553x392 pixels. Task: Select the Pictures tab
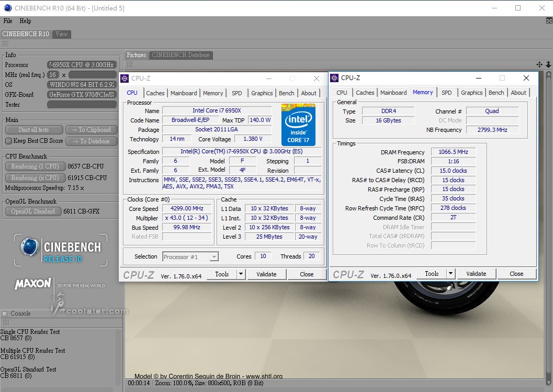(137, 55)
